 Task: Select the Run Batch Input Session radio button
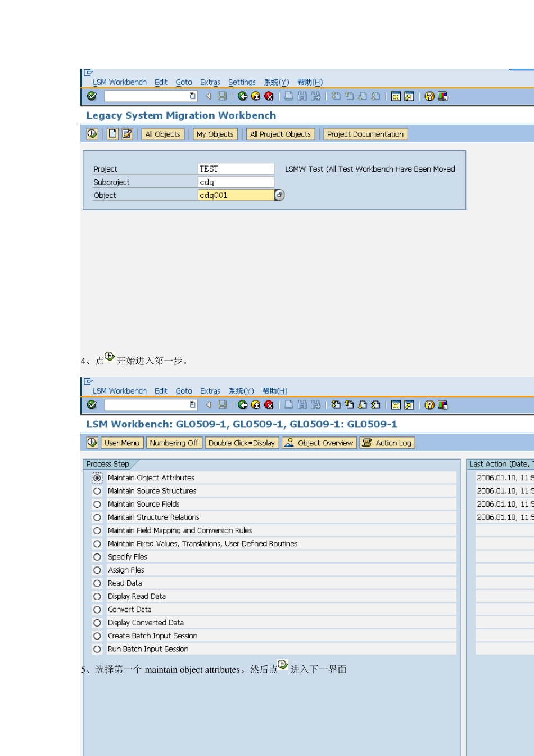97,649
